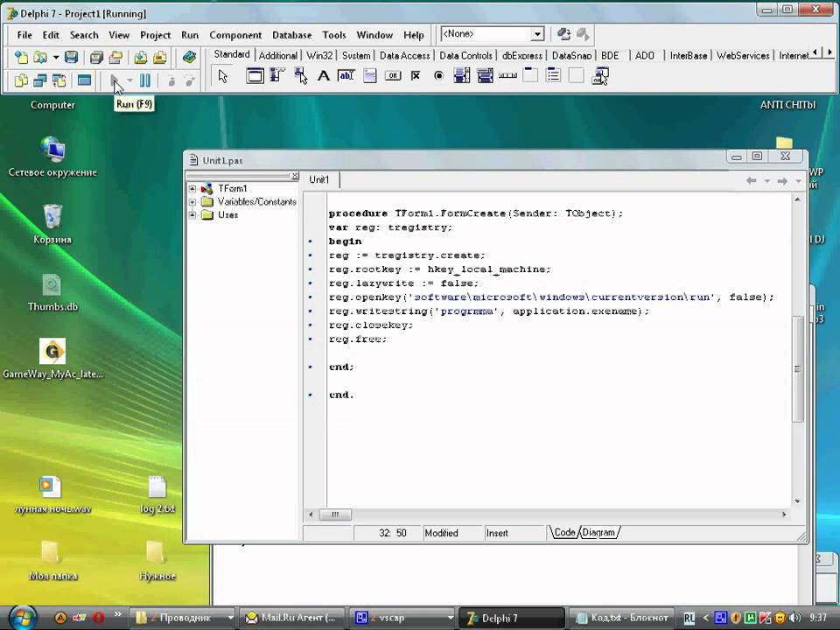Open the <None> desktop layout dropdown

click(x=536, y=34)
